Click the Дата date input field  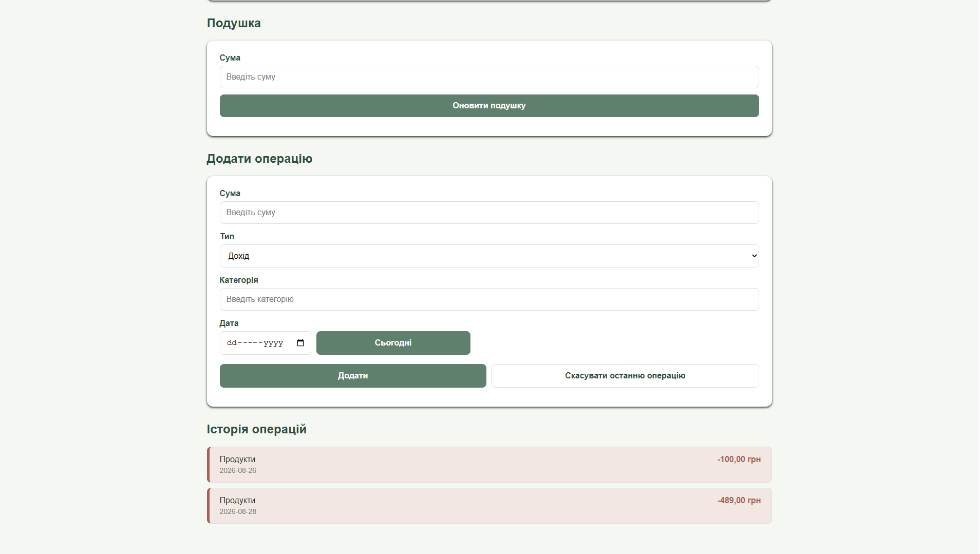click(266, 343)
